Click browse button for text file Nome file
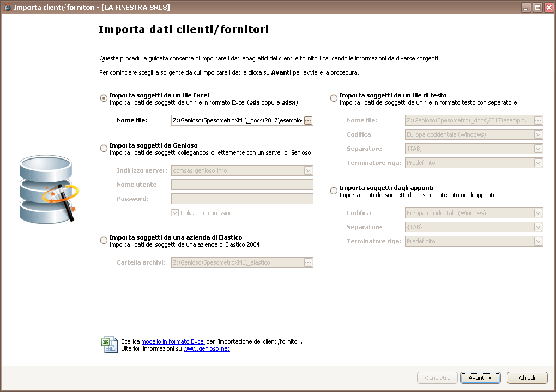The width and height of the screenshot is (556, 392). pyautogui.click(x=538, y=120)
